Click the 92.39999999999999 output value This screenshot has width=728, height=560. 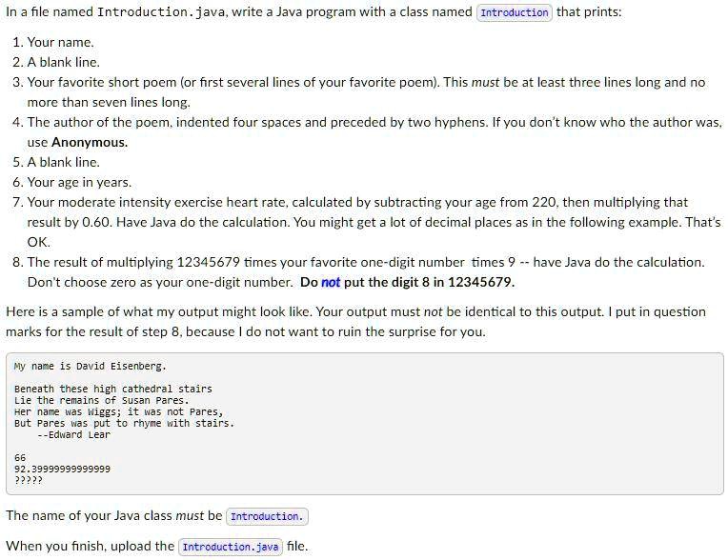(62, 470)
